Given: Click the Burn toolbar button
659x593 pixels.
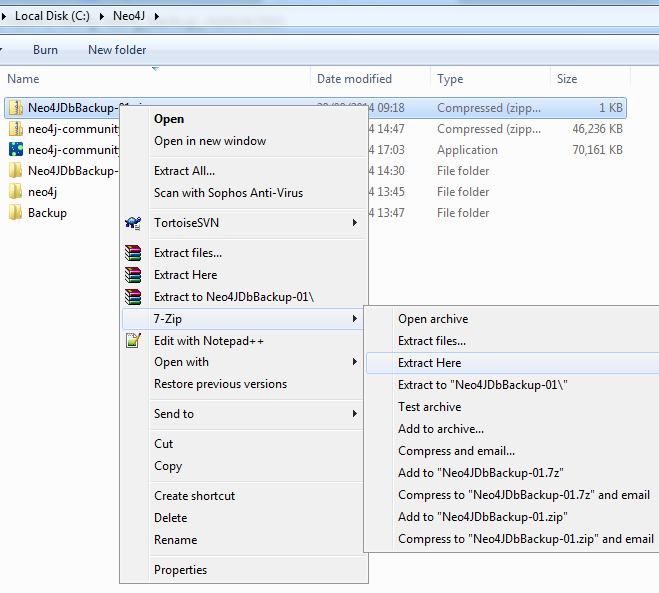Looking at the screenshot, I should (45, 50).
